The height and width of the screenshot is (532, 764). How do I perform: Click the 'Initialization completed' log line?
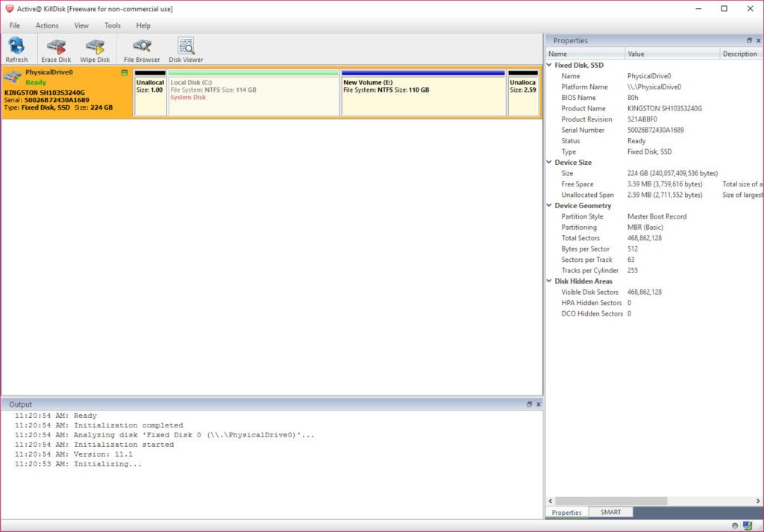click(x=98, y=425)
